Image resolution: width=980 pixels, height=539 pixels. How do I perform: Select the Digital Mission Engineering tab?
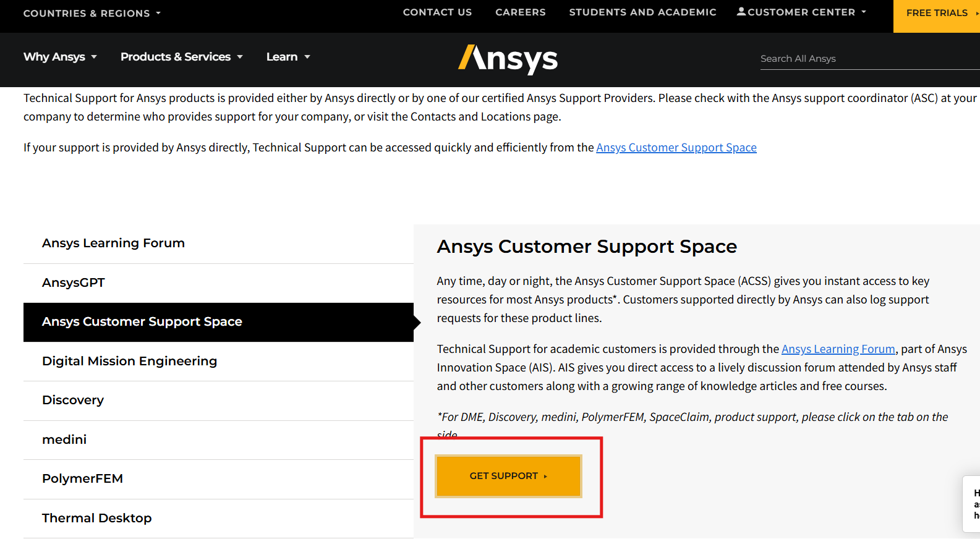pyautogui.click(x=129, y=362)
